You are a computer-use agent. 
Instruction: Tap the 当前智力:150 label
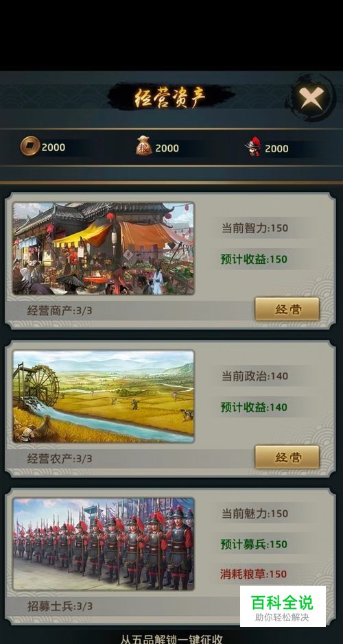pyautogui.click(x=255, y=228)
